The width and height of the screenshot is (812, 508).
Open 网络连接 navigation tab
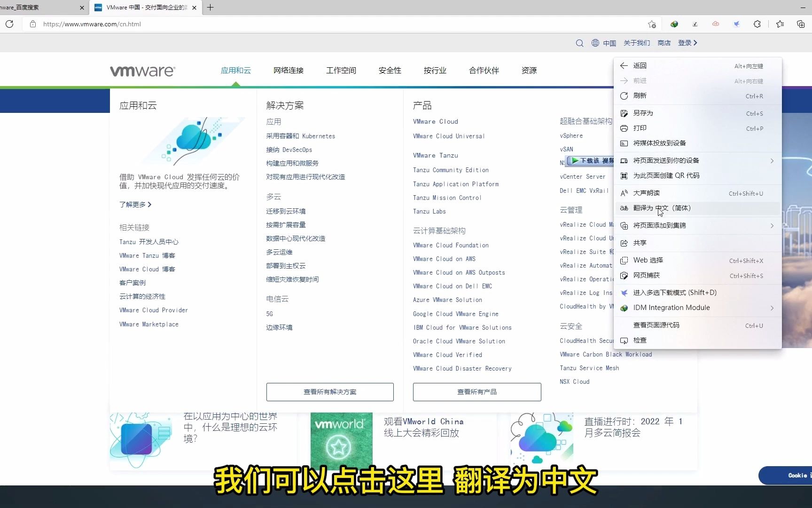click(x=289, y=71)
